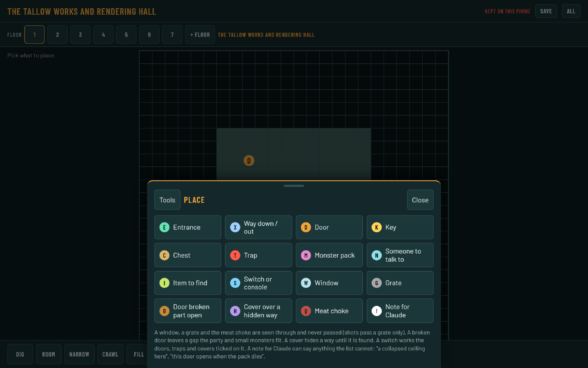Choose the Chest marker
Screen dimensions: 588x368
pos(188,255)
